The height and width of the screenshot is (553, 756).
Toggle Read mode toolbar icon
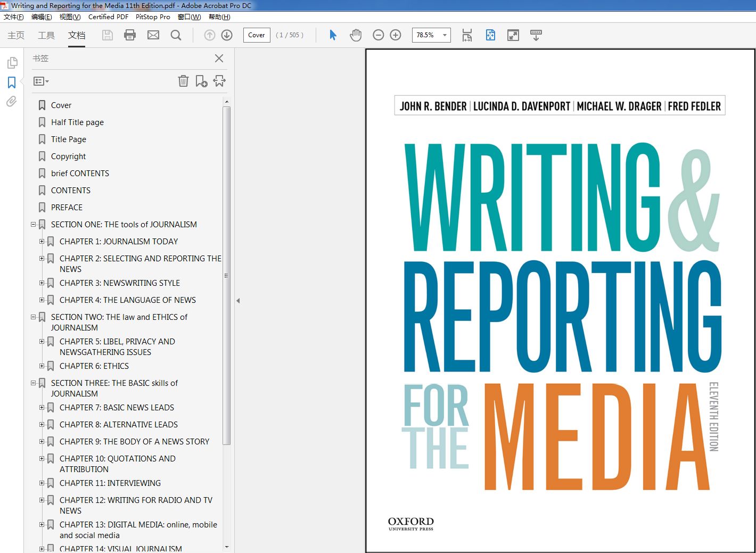tap(536, 35)
